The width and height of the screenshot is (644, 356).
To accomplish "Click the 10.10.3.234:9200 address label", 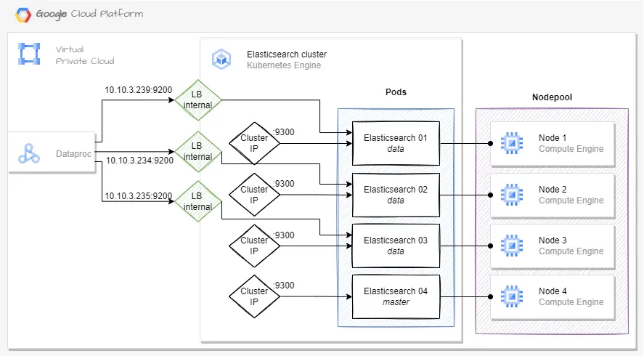I will (139, 161).
